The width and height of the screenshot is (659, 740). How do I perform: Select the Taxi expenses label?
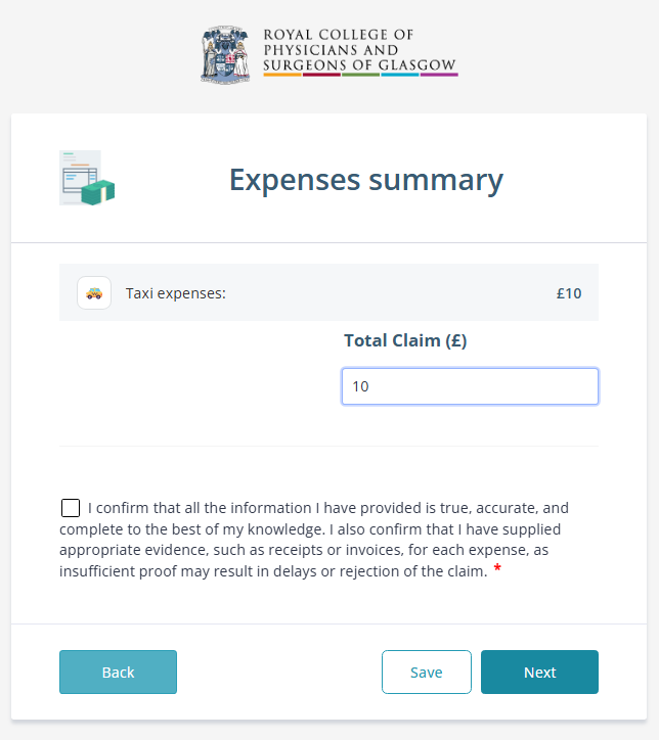tap(176, 293)
